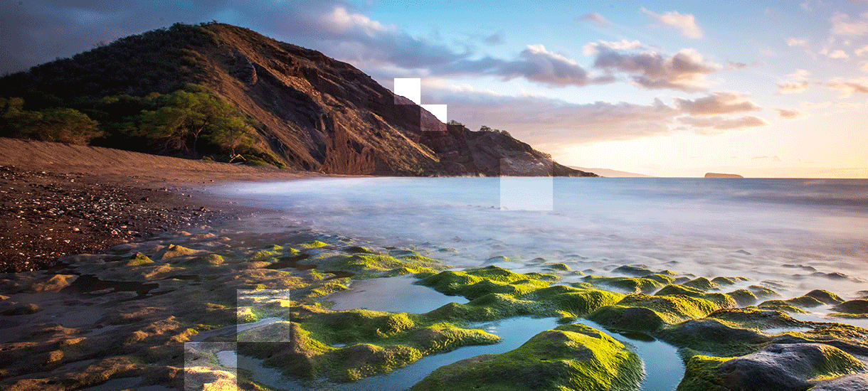Click the pebbled beach on the left
868x391 pixels.
click(71, 213)
